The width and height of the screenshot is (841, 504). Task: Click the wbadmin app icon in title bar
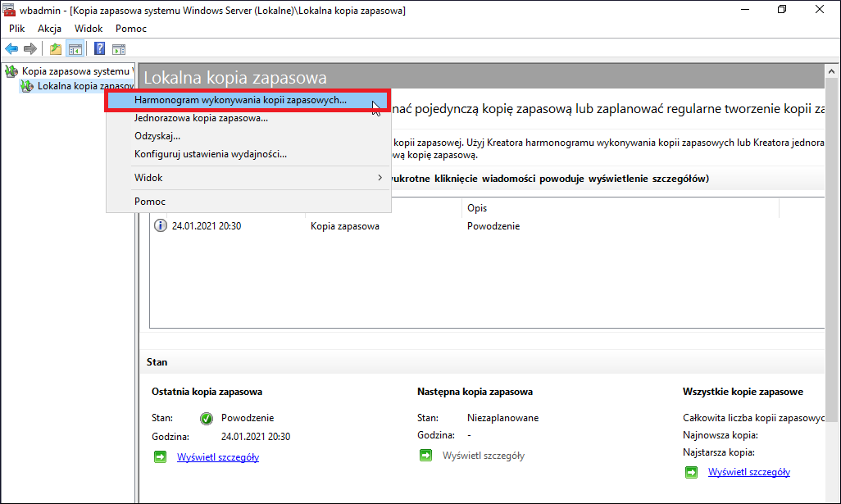[8, 10]
